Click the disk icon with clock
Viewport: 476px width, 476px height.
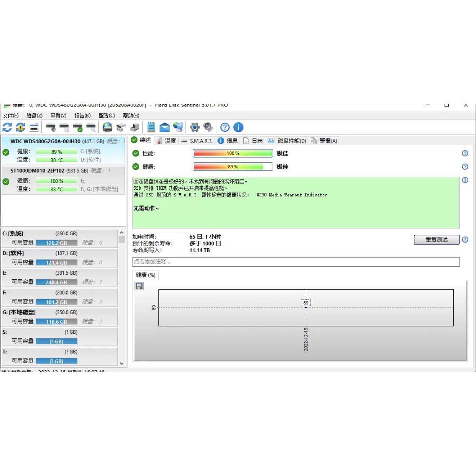point(64,127)
